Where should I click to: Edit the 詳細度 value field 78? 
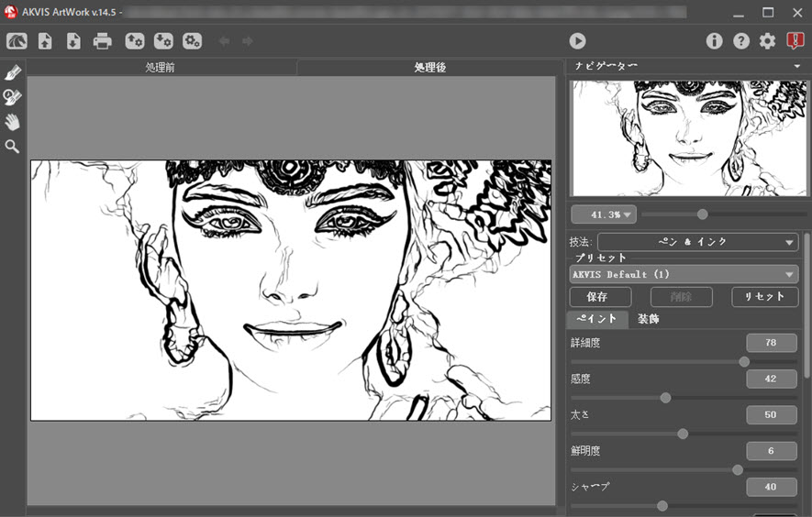(x=771, y=343)
